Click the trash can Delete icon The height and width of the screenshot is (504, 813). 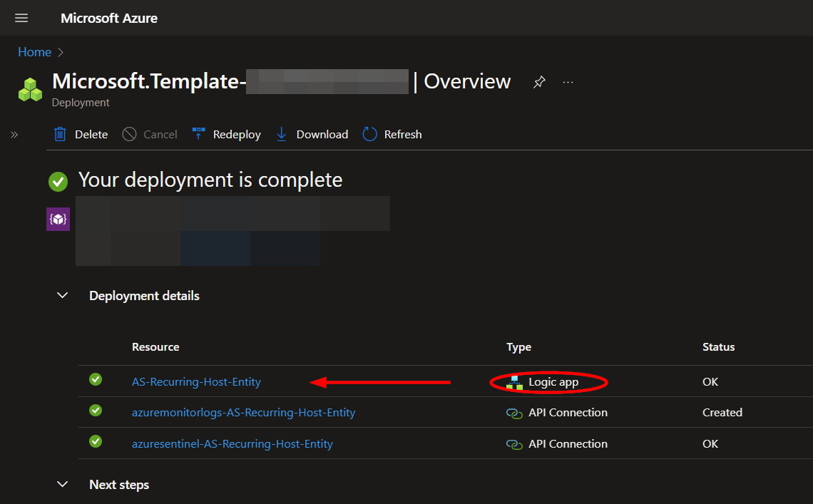coord(60,134)
